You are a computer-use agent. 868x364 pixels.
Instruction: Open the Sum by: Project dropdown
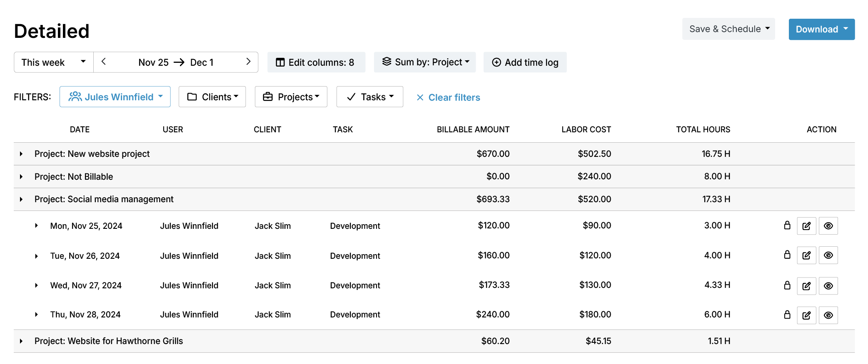[425, 62]
